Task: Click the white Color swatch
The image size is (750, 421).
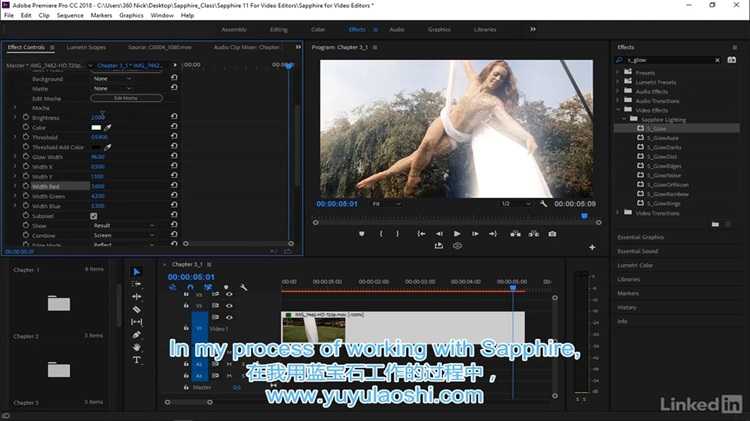Action: 96,128
